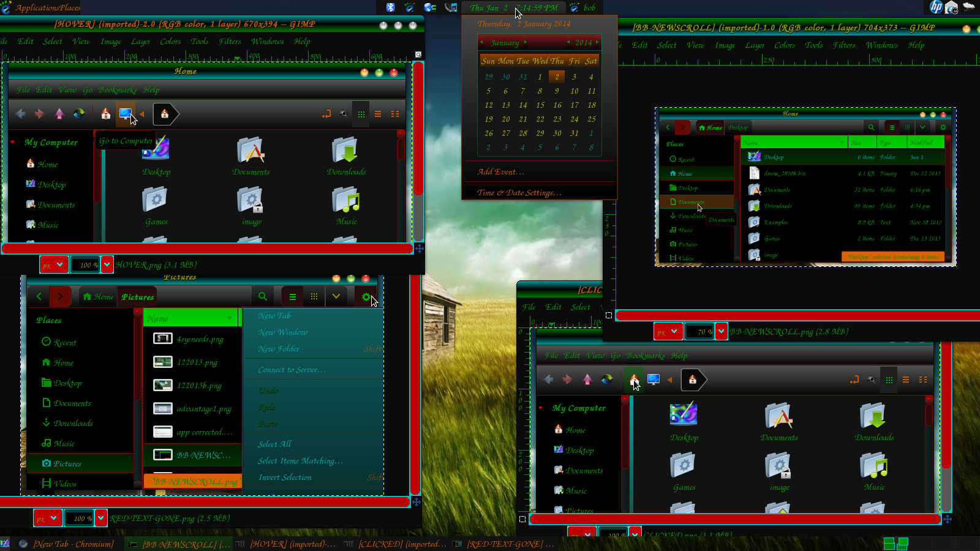Image resolution: width=980 pixels, height=551 pixels.
Task: Open Colors menu in HOVER GIMP window
Action: 170,41
